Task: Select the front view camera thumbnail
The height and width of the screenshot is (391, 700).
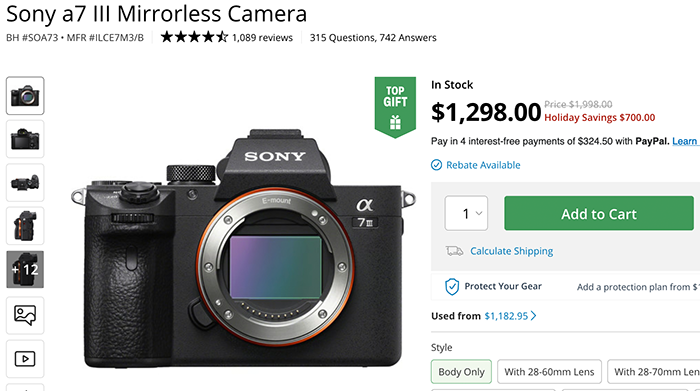Action: pos(25,96)
